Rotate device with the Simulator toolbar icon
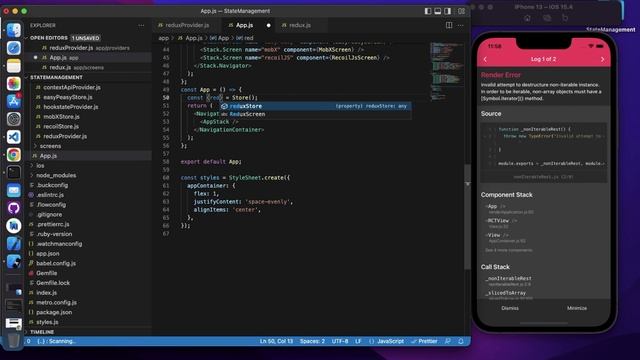 [x=565, y=18]
